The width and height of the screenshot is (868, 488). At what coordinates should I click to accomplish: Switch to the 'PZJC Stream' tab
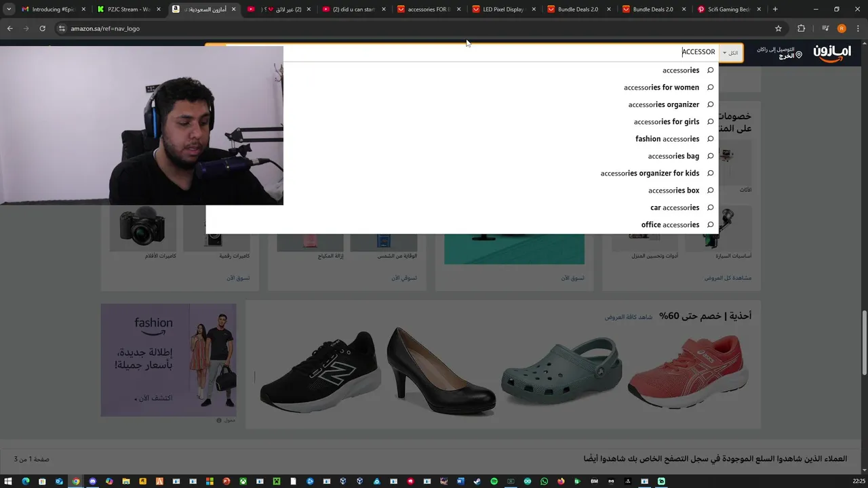pos(129,9)
